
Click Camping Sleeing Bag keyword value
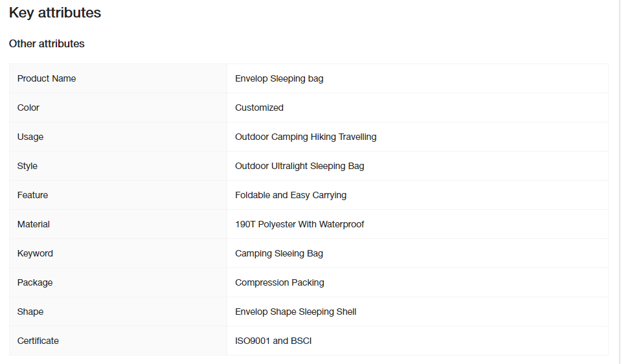tap(279, 253)
